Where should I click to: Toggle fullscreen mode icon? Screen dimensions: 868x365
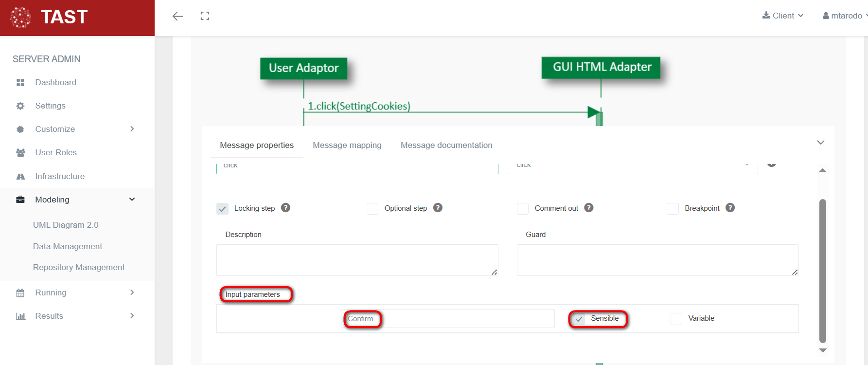[205, 16]
